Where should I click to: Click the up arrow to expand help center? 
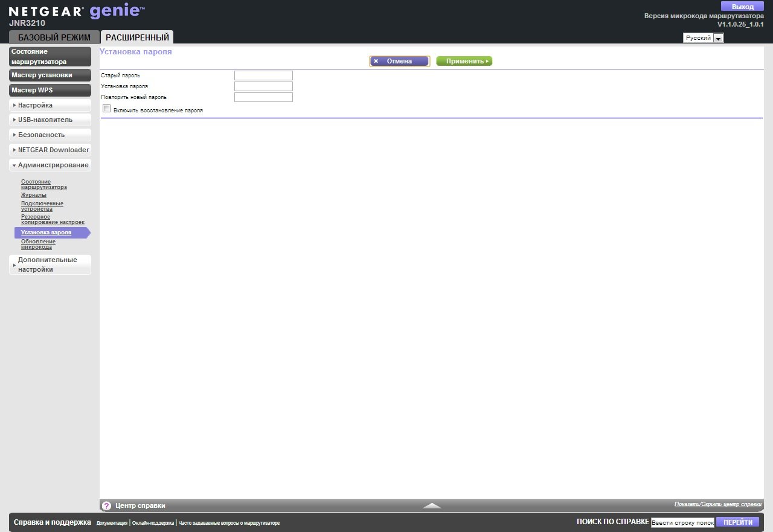[432, 505]
